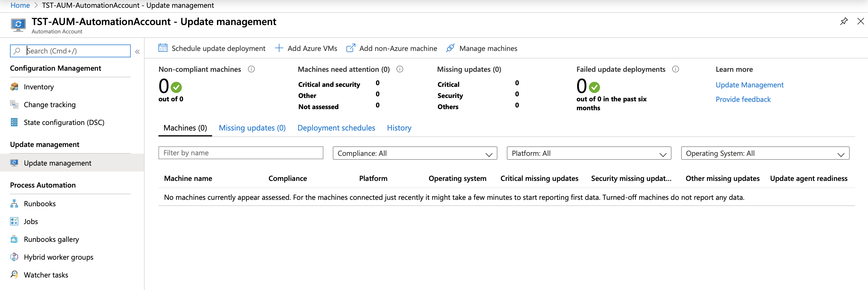The width and height of the screenshot is (868, 290).
Task: Collapse the sidebar with double chevron
Action: click(137, 51)
